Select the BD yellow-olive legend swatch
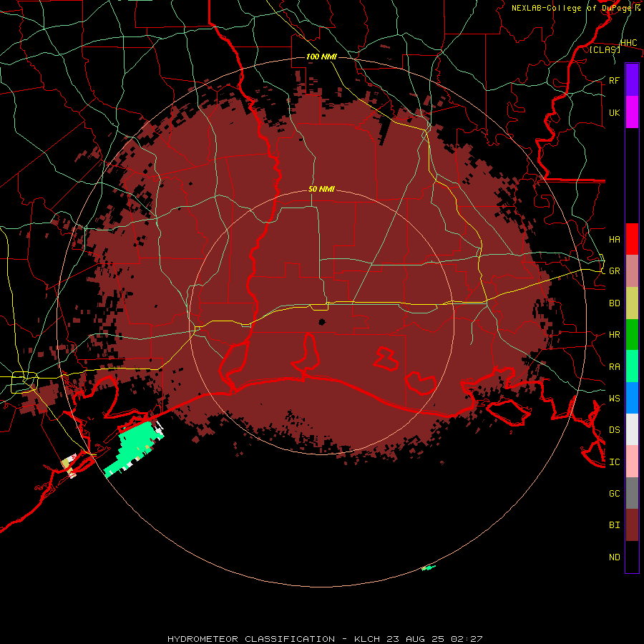Screen dimensions: 644x644 tap(632, 303)
